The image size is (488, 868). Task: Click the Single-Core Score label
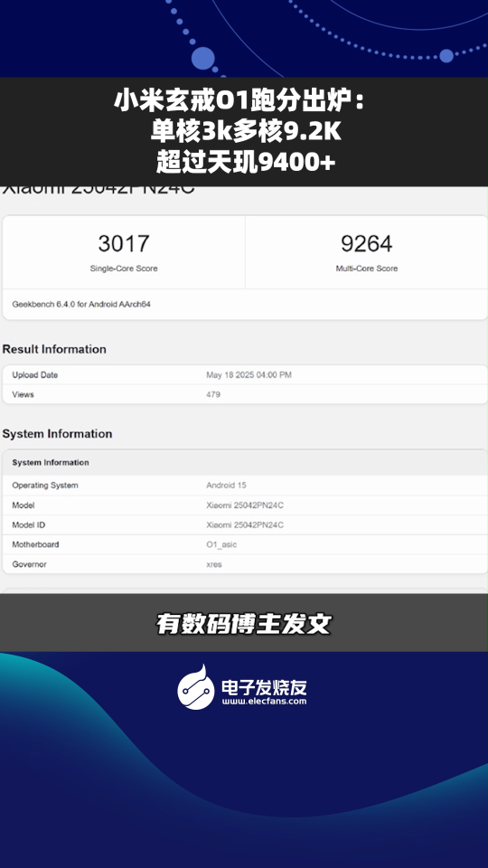pyautogui.click(x=124, y=269)
